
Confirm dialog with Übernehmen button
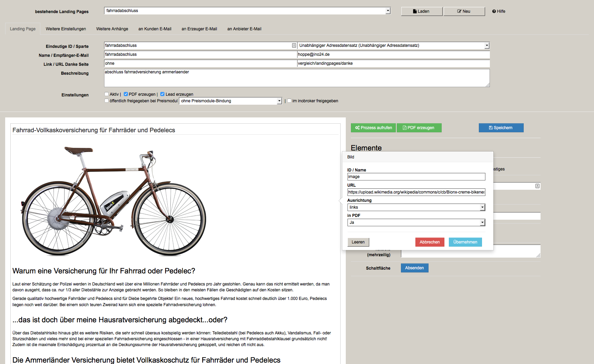(x=465, y=242)
